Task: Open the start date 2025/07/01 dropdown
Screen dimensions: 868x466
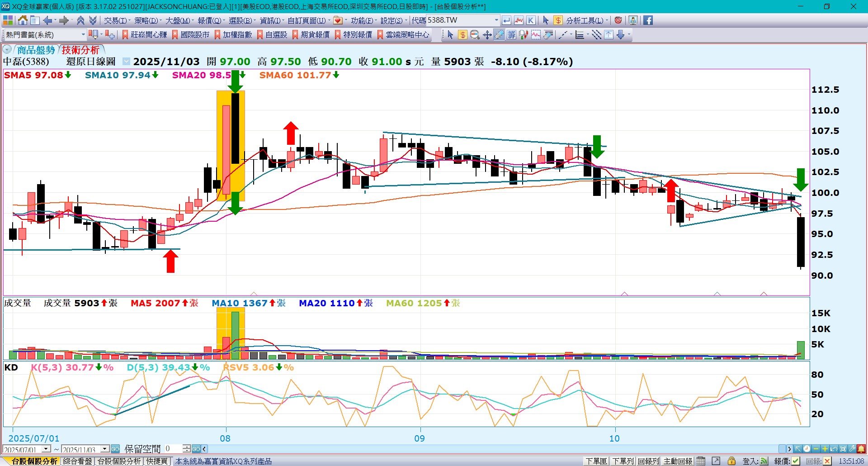Action: (46, 449)
